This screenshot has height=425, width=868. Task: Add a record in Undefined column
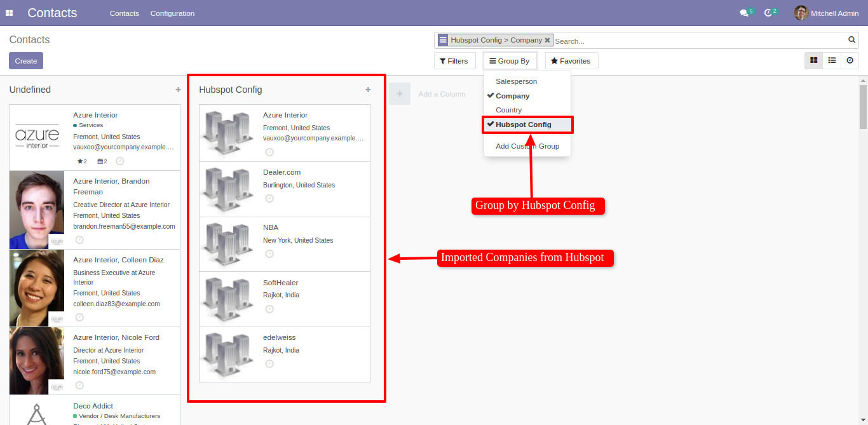178,90
